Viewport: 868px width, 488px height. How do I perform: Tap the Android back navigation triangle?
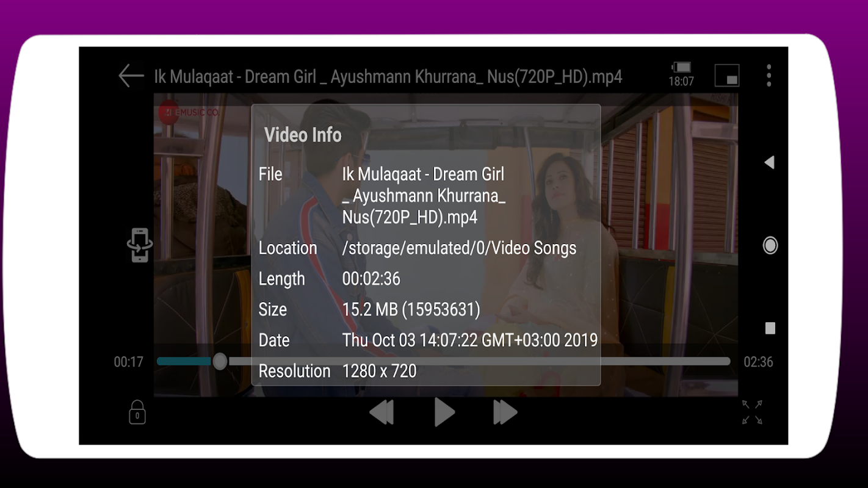(x=770, y=162)
